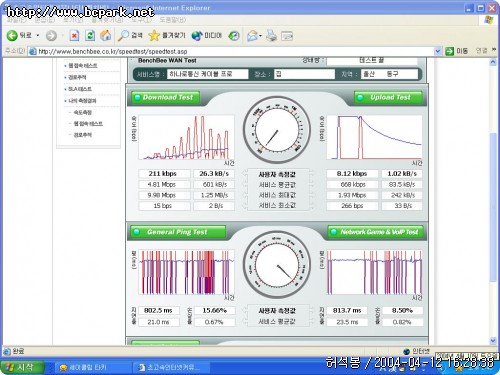Stop page loading with the red X icon
The image size is (500, 375).
[x=74, y=36]
